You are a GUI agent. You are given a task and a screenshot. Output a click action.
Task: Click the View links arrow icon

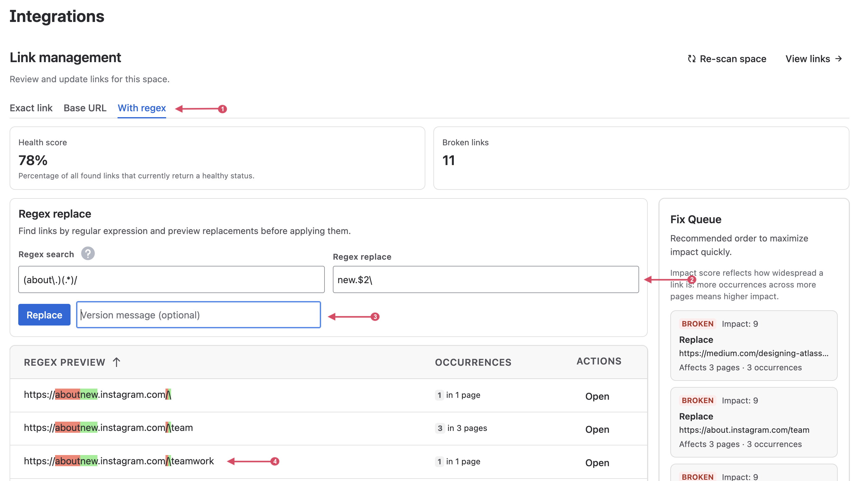839,59
